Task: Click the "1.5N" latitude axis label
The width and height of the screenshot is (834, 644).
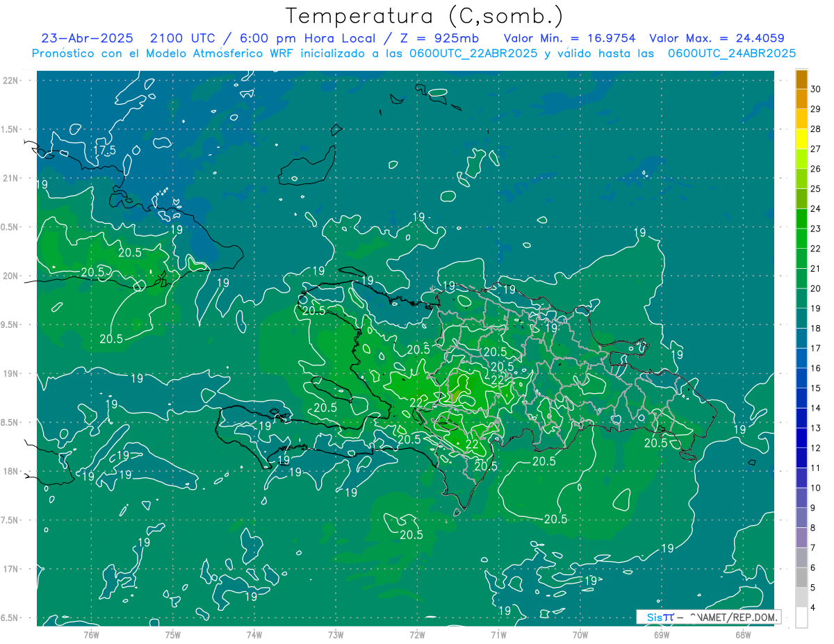Action: [10, 129]
